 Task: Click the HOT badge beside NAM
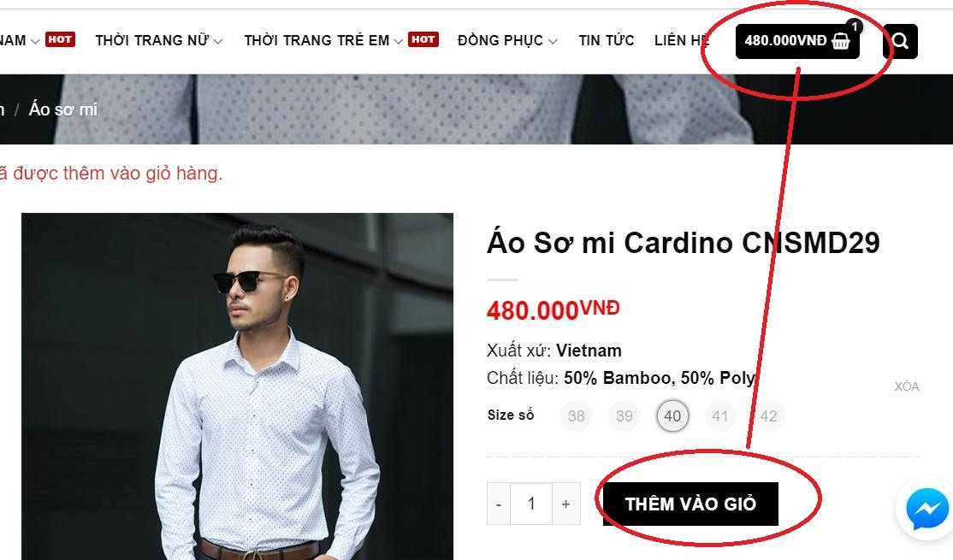click(60, 39)
